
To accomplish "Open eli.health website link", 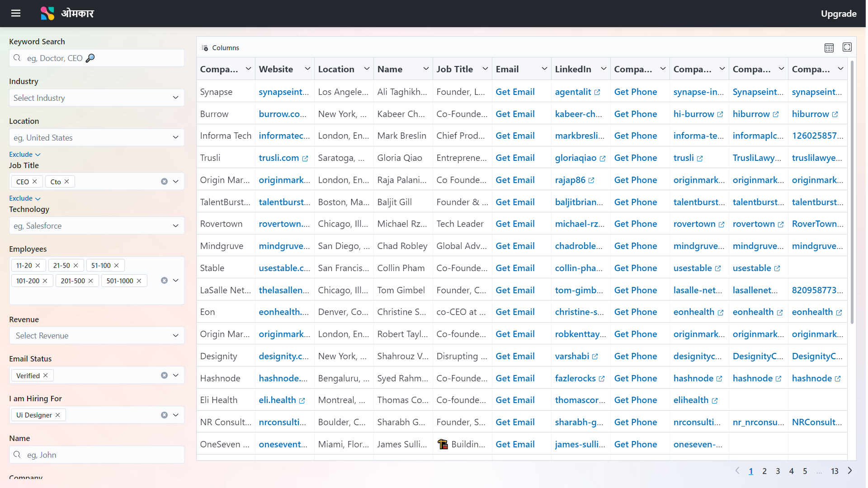I will tap(282, 400).
